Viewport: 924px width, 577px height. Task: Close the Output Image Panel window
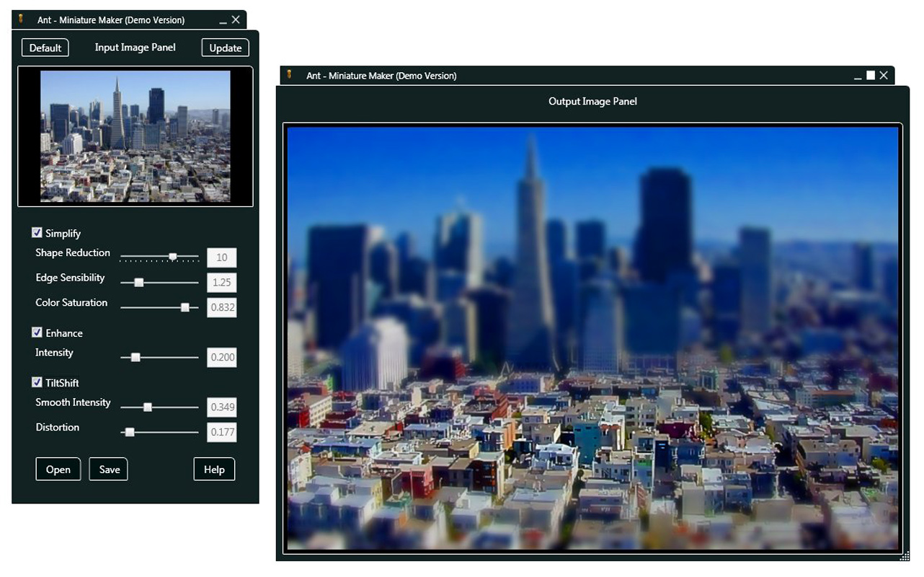(x=884, y=75)
